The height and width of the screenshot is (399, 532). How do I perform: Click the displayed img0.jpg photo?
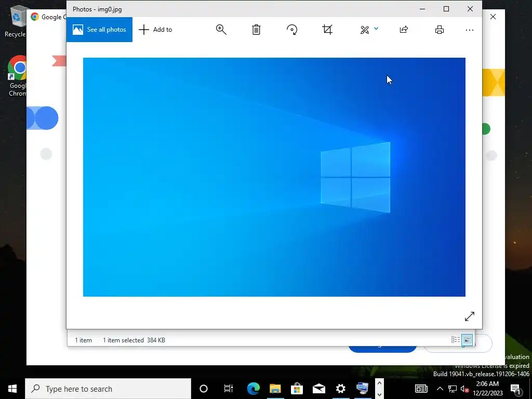pos(274,177)
